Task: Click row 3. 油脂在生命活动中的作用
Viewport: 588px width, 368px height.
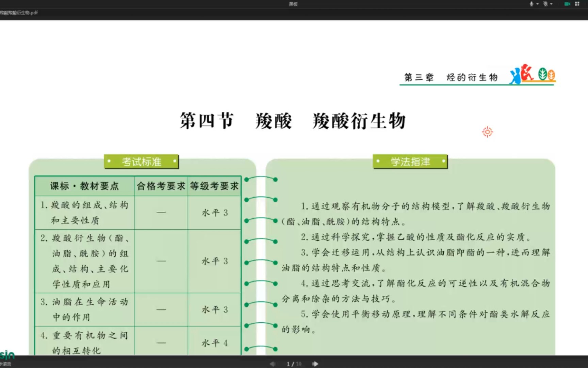Action: [x=85, y=309]
